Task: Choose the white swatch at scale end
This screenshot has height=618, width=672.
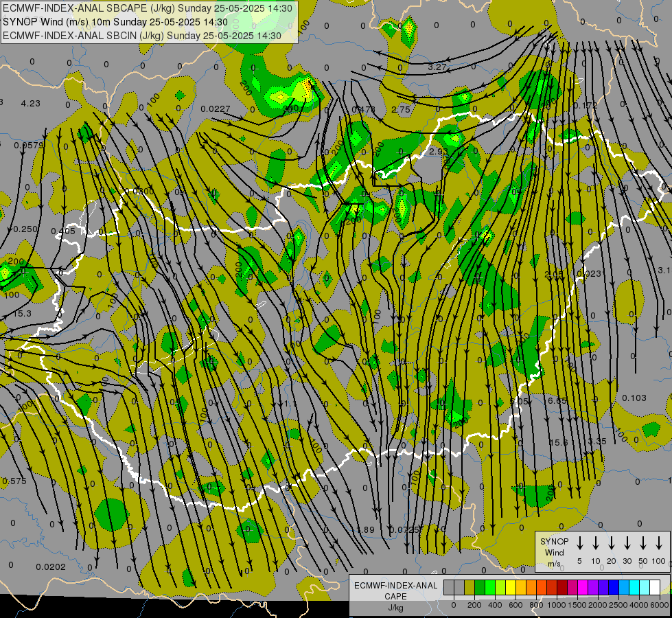Action: tap(656, 588)
